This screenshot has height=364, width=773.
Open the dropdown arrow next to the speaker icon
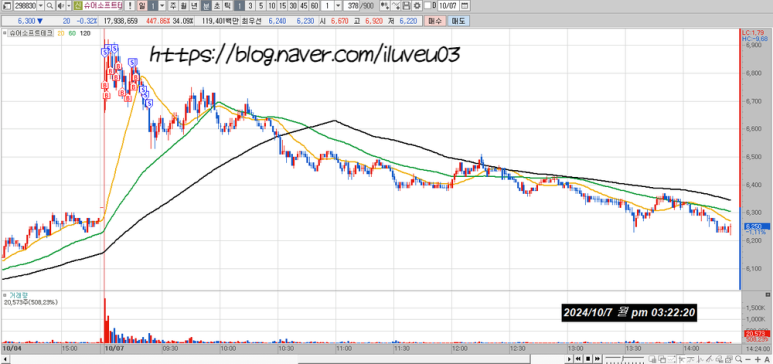coord(69,6)
